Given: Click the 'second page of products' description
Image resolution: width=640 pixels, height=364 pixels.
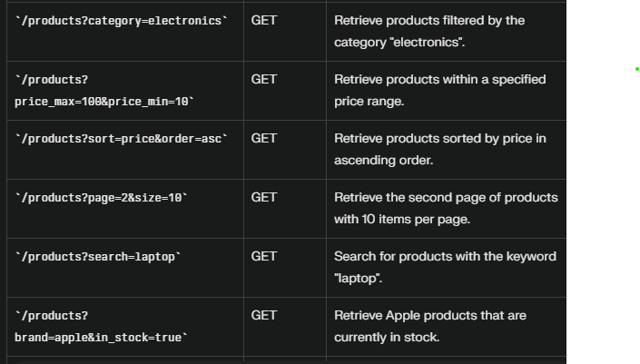Looking at the screenshot, I should [446, 208].
